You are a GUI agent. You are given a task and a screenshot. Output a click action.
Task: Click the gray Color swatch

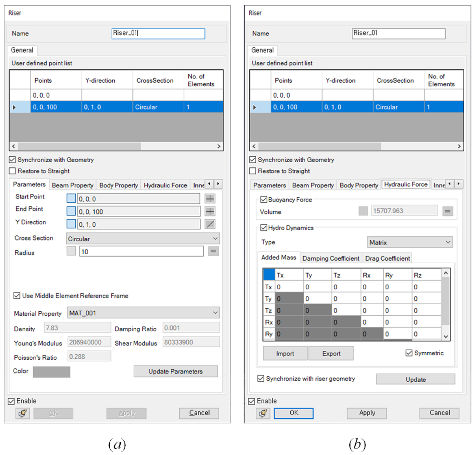tap(51, 372)
